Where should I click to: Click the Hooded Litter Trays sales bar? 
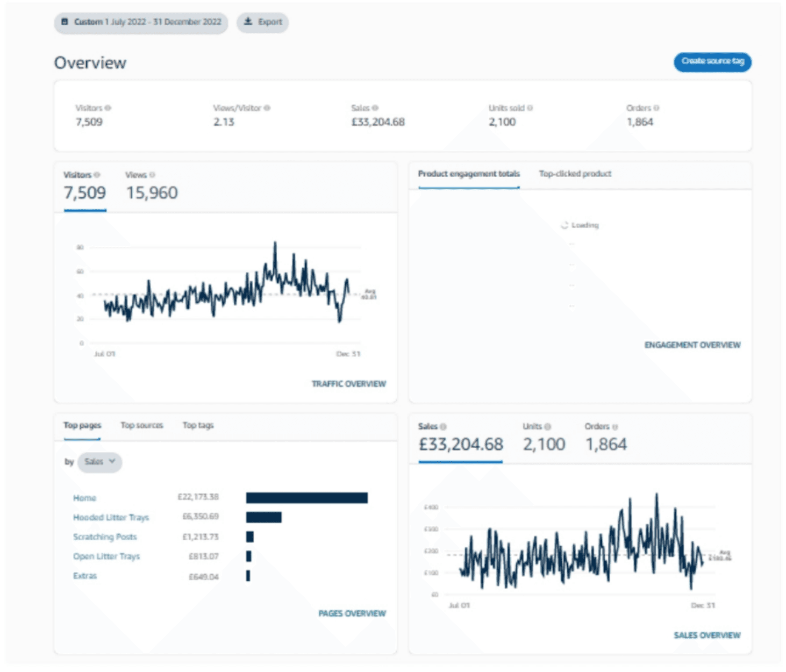[264, 517]
